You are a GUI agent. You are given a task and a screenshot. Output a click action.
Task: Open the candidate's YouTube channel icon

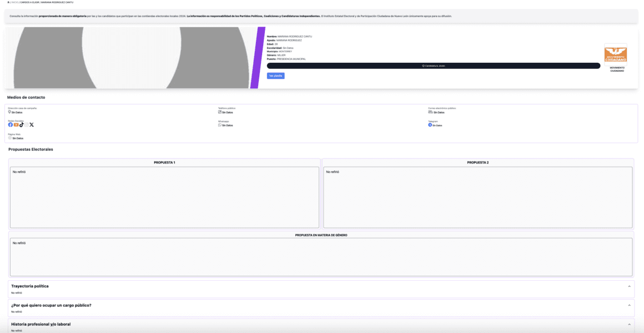(x=16, y=125)
